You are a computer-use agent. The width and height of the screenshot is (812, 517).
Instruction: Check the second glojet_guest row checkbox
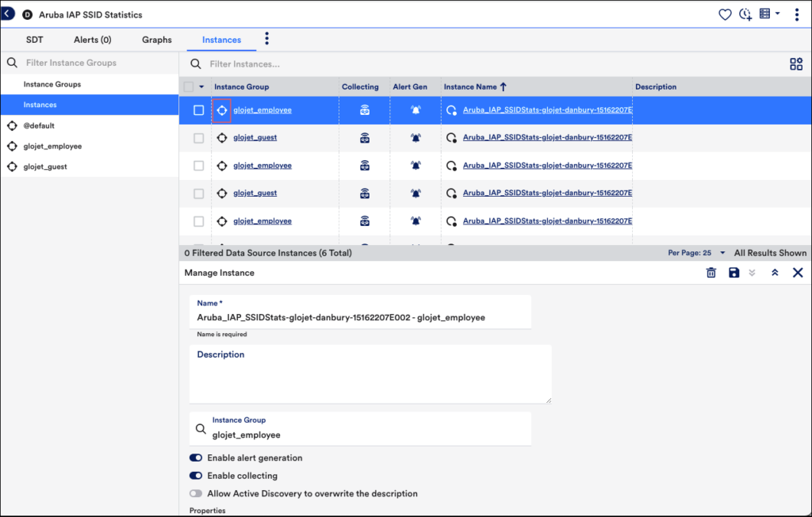pyautogui.click(x=198, y=193)
